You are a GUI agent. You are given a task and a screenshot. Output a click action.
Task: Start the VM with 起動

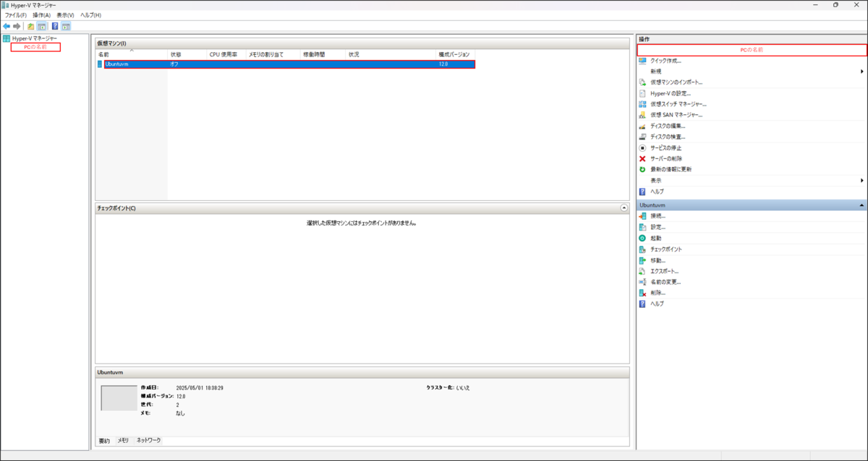[x=655, y=238]
